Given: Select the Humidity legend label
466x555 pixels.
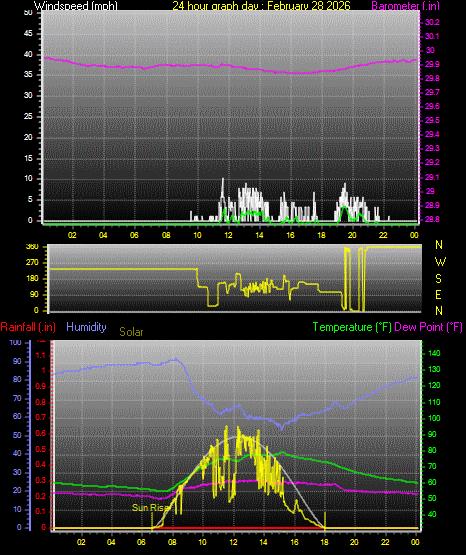Looking at the screenshot, I should click(86, 327).
